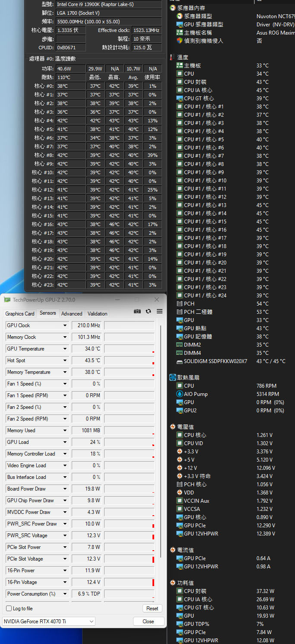Open the Memory Clock sensor dropdown
295x644 pixels.
65,337
